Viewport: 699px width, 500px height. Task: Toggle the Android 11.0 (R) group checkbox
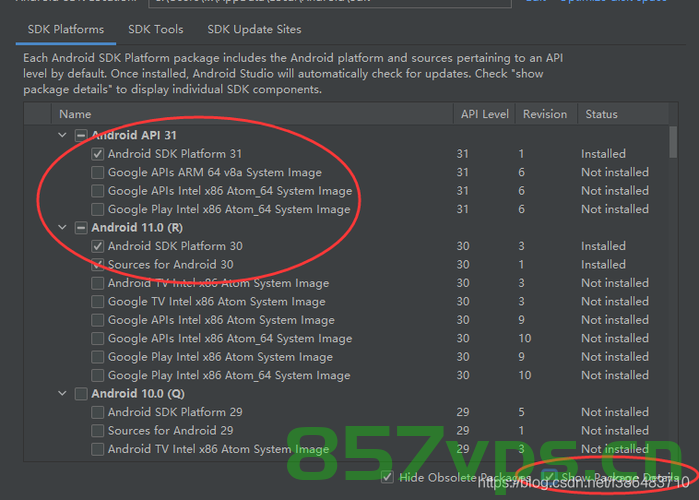click(x=81, y=228)
